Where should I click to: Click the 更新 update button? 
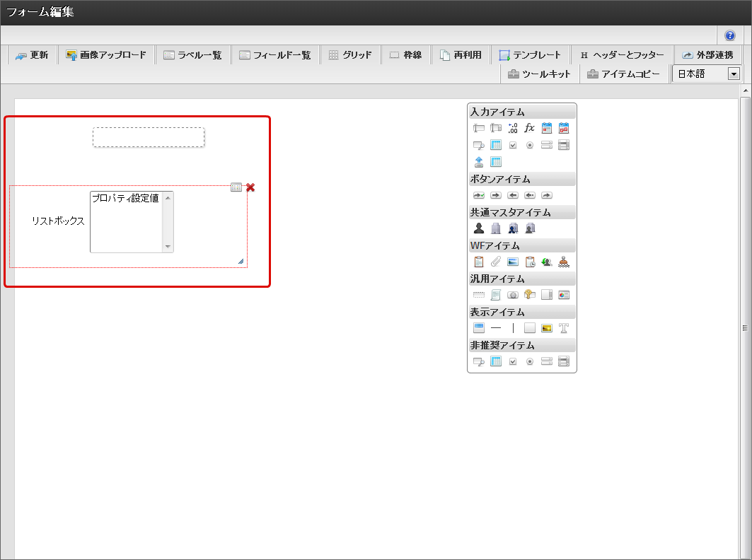[x=32, y=54]
